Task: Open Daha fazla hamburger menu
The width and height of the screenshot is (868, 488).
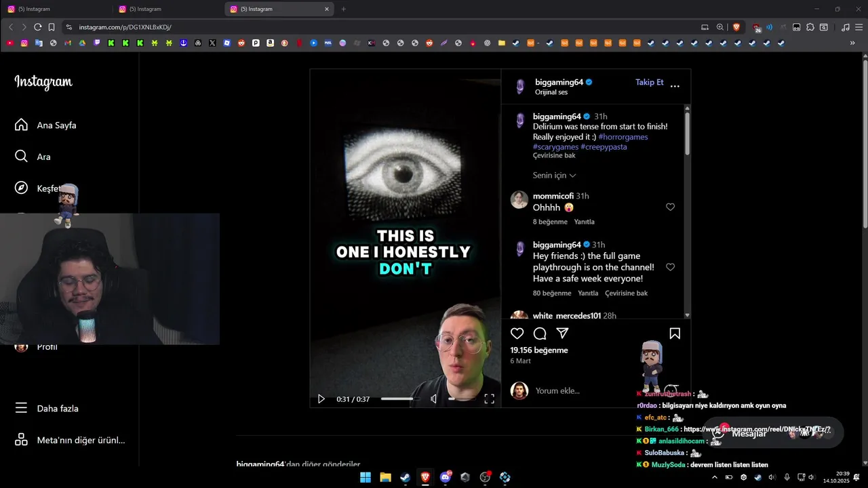Action: point(46,408)
